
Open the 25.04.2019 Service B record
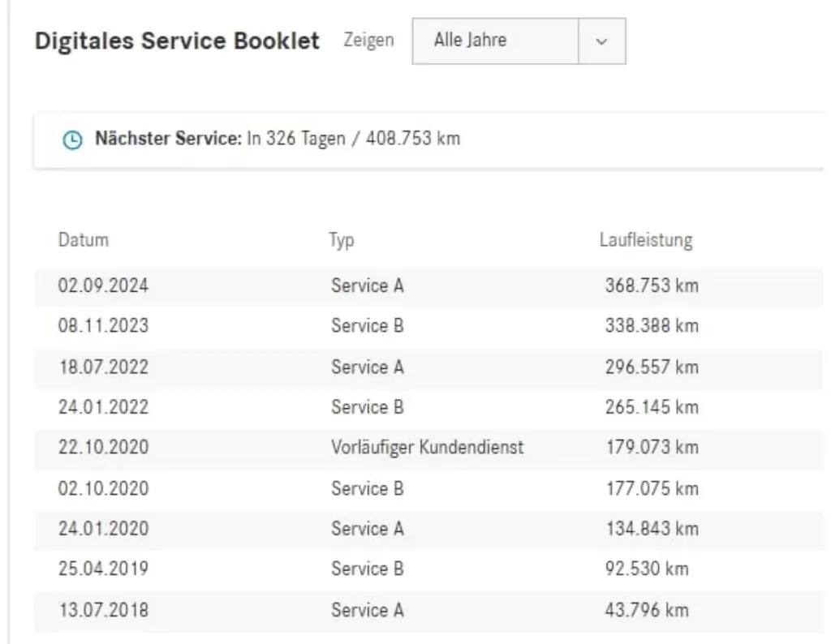tap(429, 570)
